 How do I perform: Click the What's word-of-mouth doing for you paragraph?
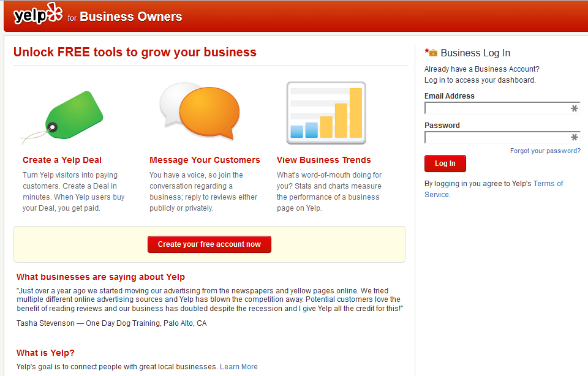[x=329, y=192]
